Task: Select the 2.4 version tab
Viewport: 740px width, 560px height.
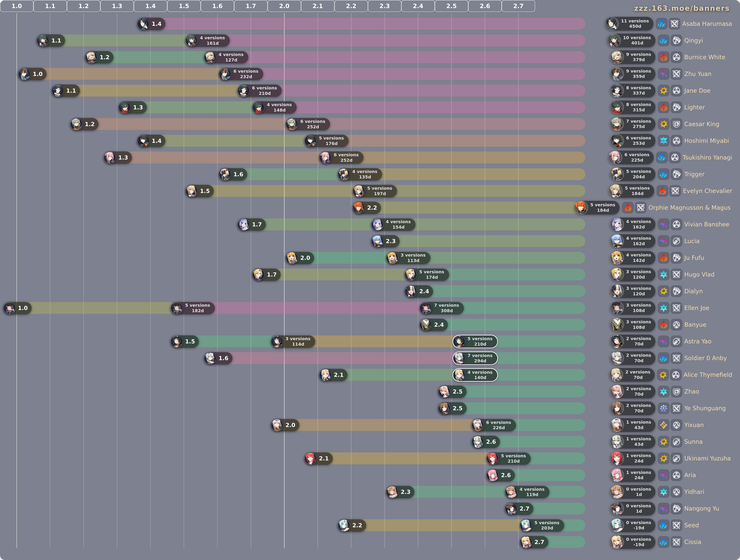Action: click(418, 6)
